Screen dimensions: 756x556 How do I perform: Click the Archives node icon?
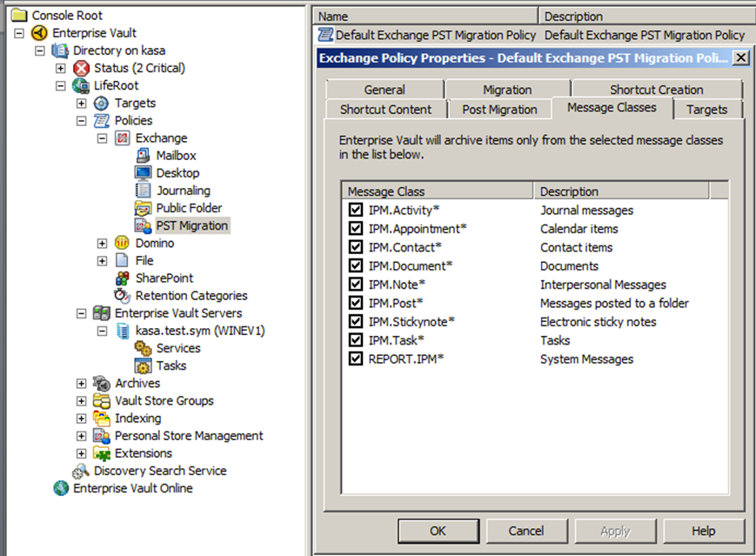coord(101,384)
